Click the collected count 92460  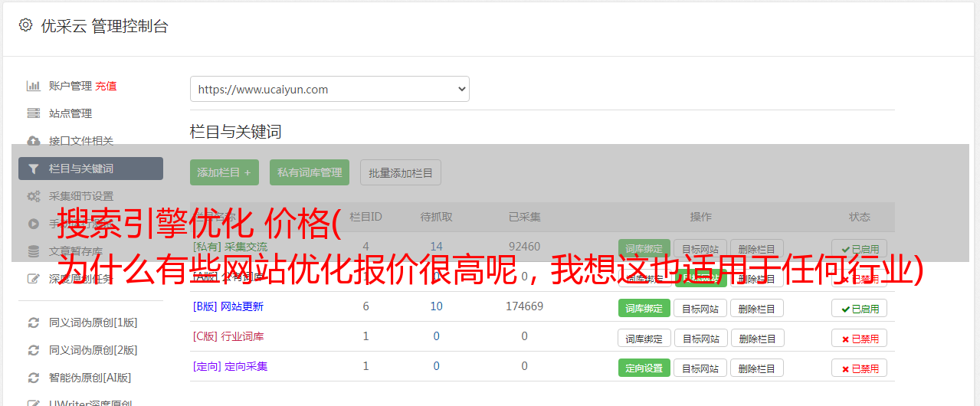coord(525,247)
